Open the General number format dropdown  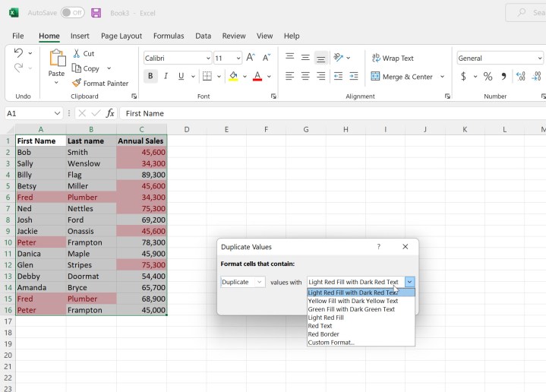click(x=539, y=58)
